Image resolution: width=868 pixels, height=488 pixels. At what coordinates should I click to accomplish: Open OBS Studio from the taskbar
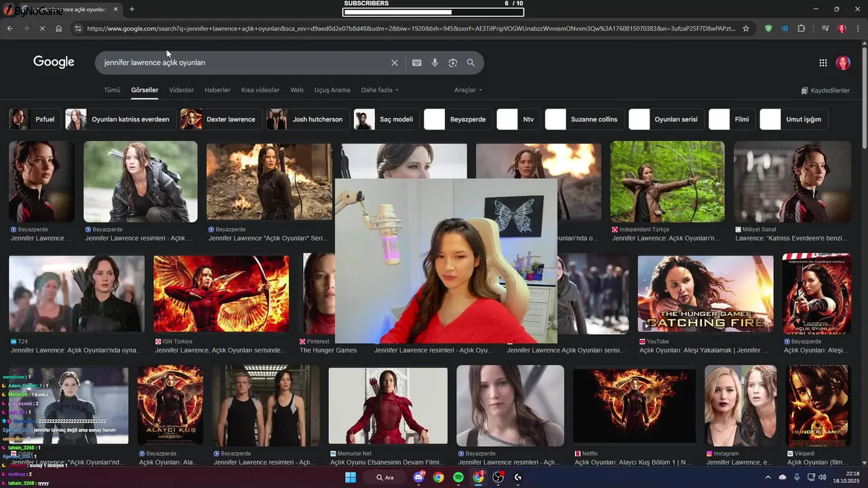498,477
